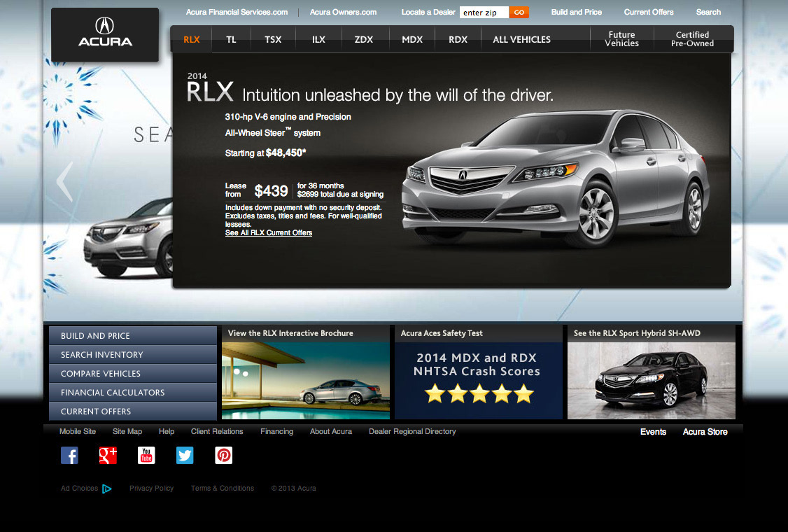
Task: Open the RLX Sport Hybrid SH-AWD thumbnail
Action: click(652, 381)
